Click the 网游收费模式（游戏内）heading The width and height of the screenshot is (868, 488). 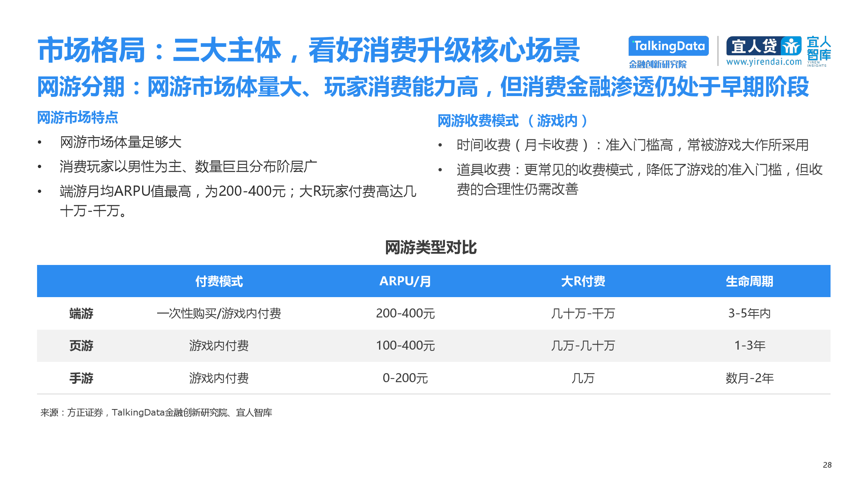[x=512, y=121]
